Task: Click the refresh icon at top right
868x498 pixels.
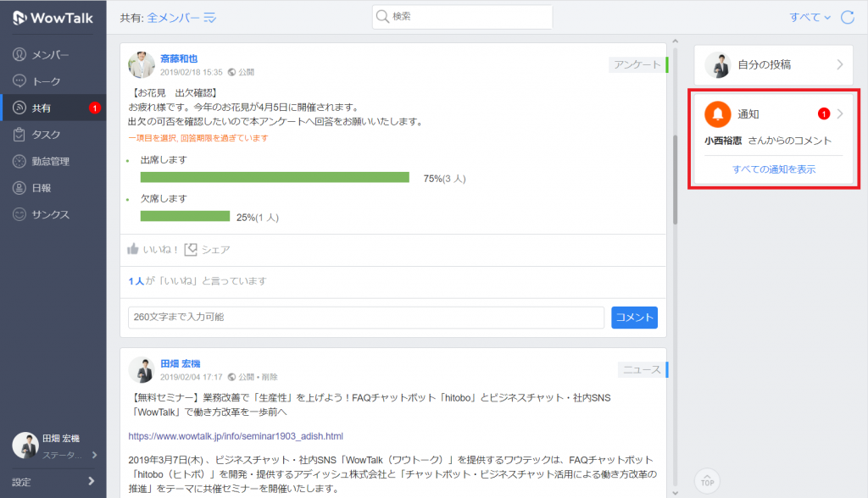Action: pos(848,17)
